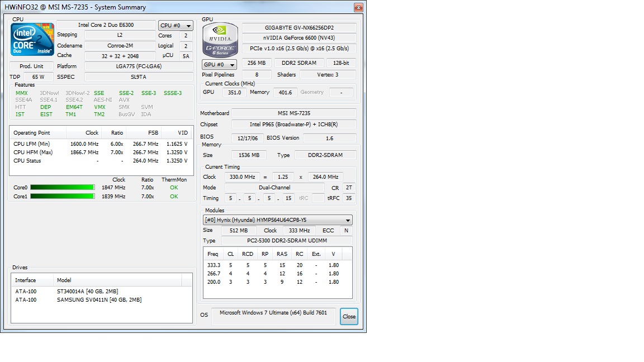Screen dimensions: 644x362
Task: Click the command rate 2T field
Action: pos(349,188)
